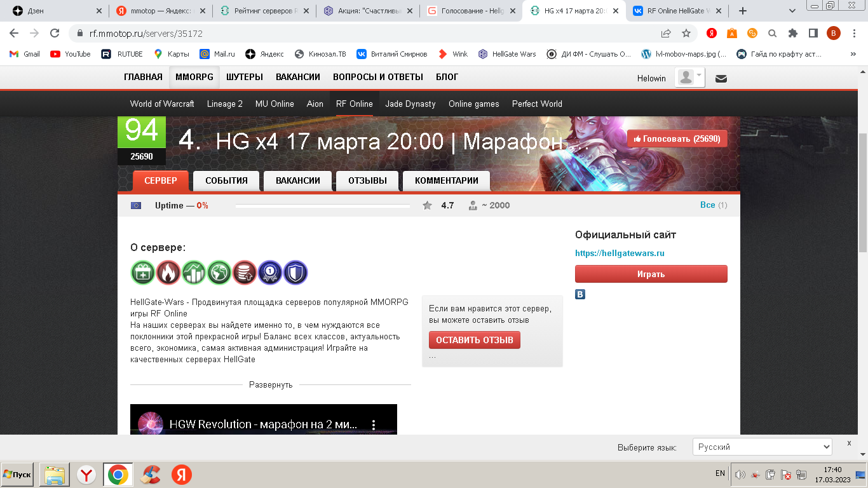Open the Lineage 2 category link
The width and height of the screenshot is (868, 488).
point(225,104)
